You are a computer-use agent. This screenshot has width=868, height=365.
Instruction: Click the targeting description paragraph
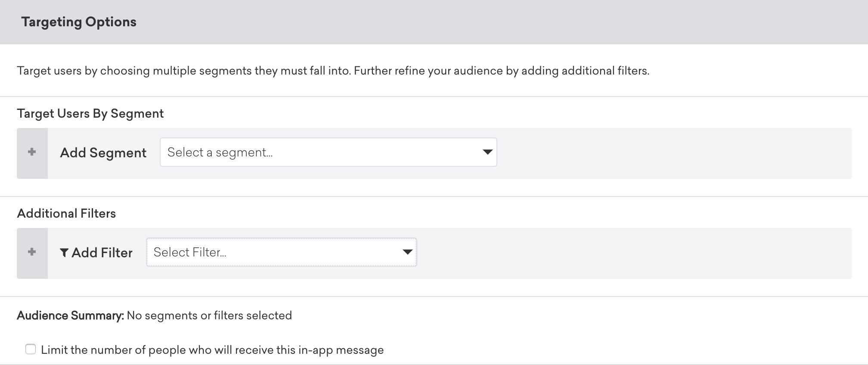[333, 71]
